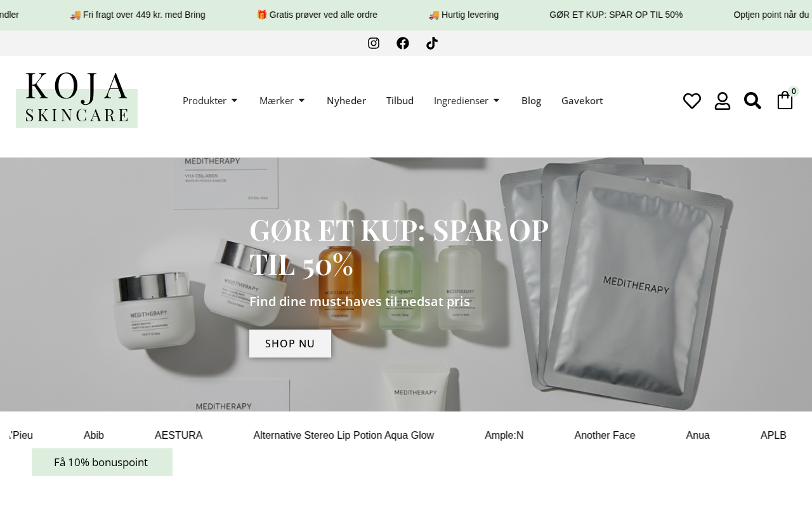This screenshot has width=812, height=508.
Task: Open the TikTok icon
Action: [x=432, y=43]
